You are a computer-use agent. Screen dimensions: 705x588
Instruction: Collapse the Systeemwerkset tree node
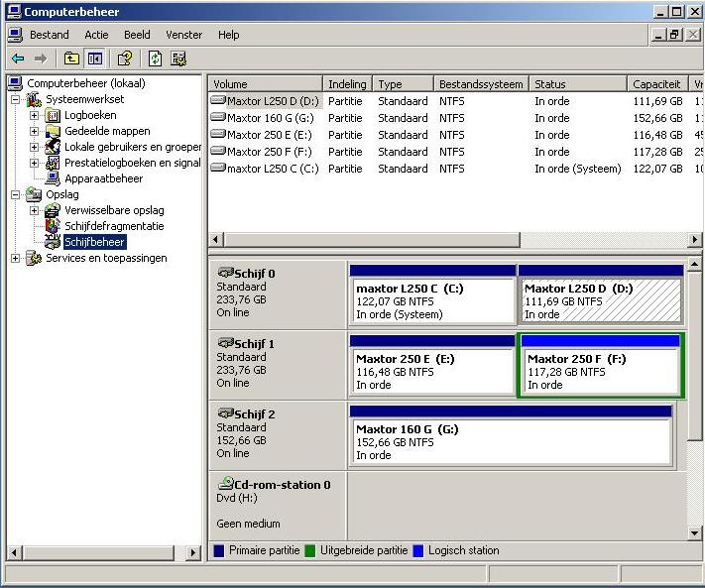(x=15, y=99)
